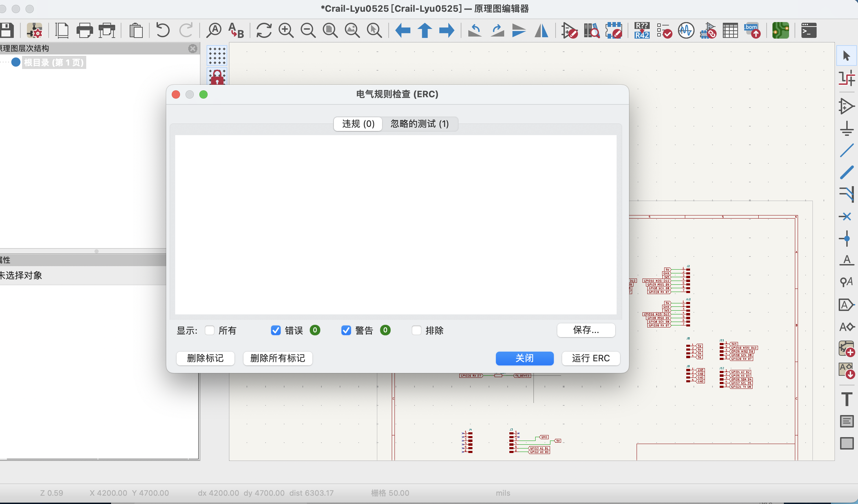Annotate schematic symbols R42 icon

tap(642, 30)
